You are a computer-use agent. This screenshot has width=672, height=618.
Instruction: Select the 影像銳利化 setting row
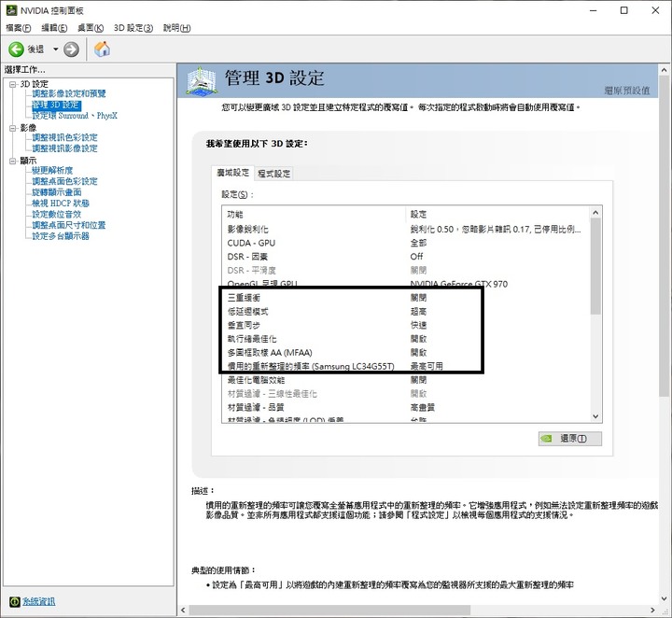[406, 230]
